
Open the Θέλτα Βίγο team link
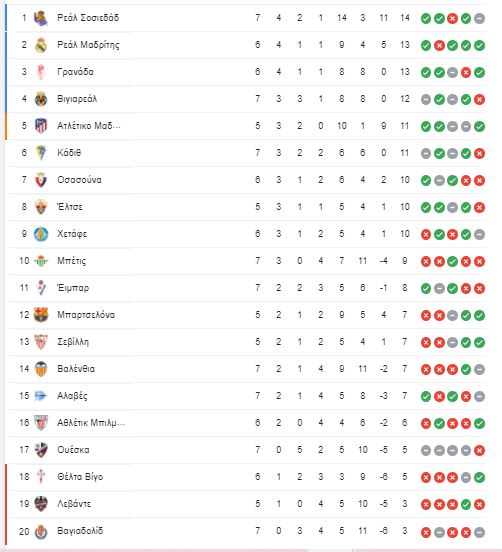point(80,477)
